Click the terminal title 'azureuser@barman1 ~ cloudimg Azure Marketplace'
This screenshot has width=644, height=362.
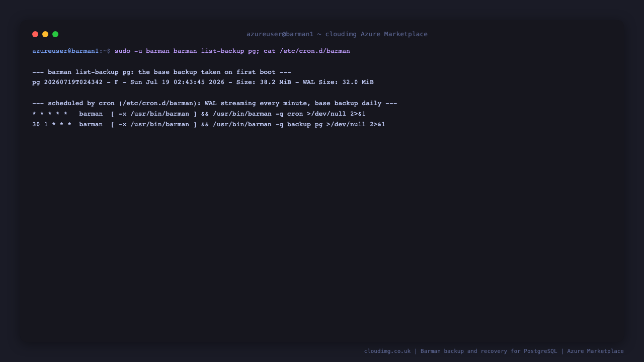(x=337, y=34)
